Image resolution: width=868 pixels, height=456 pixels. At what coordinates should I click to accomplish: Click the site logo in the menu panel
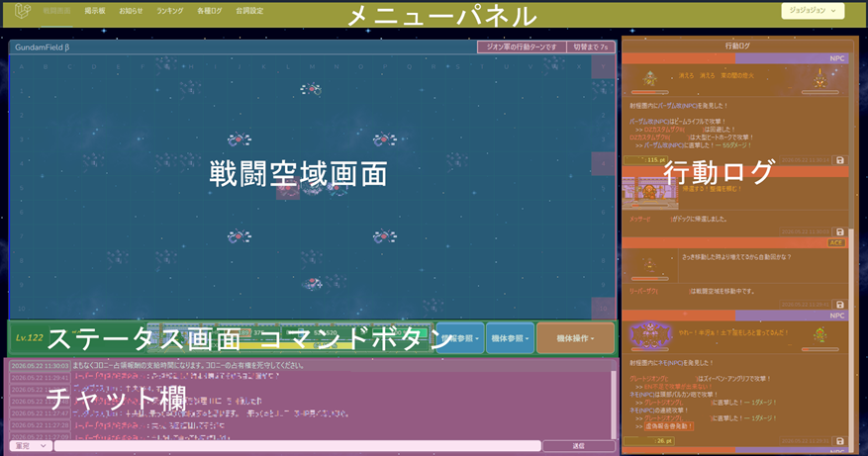tap(22, 11)
